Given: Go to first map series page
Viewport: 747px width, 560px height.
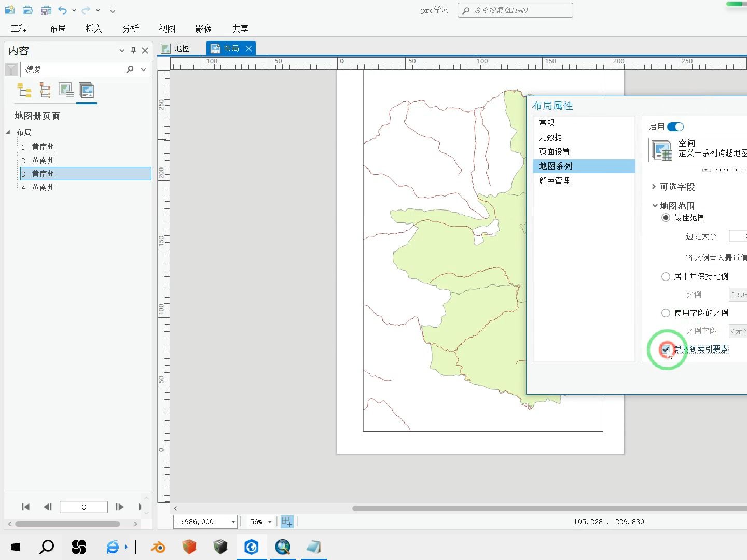Looking at the screenshot, I should pos(25,507).
